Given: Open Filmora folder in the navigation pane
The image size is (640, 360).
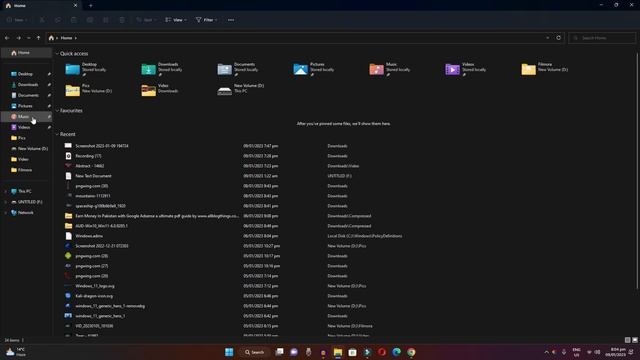Looking at the screenshot, I should coord(25,170).
